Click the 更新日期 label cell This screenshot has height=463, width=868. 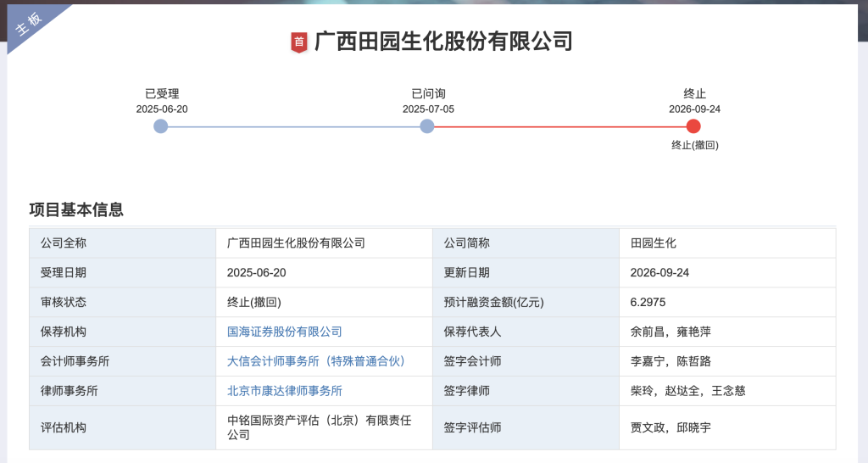click(526, 272)
